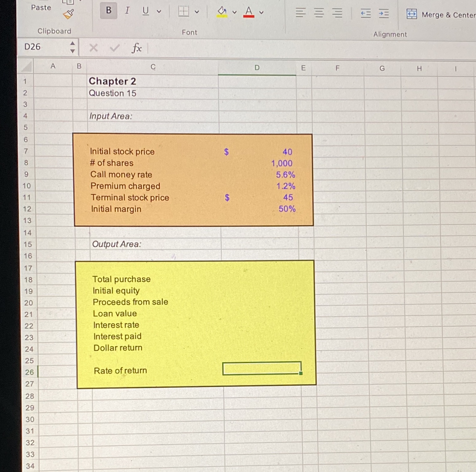This screenshot has width=476, height=472.
Task: Select row 1 header
Action: point(25,81)
